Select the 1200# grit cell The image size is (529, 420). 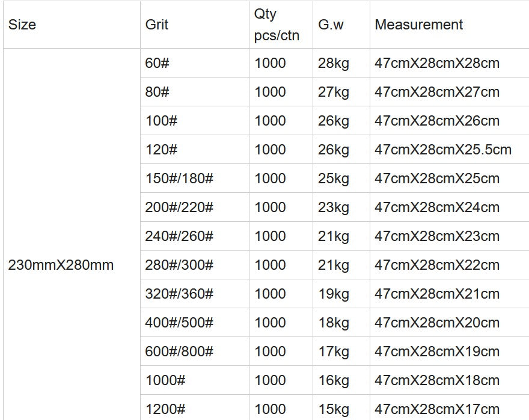(x=165, y=409)
